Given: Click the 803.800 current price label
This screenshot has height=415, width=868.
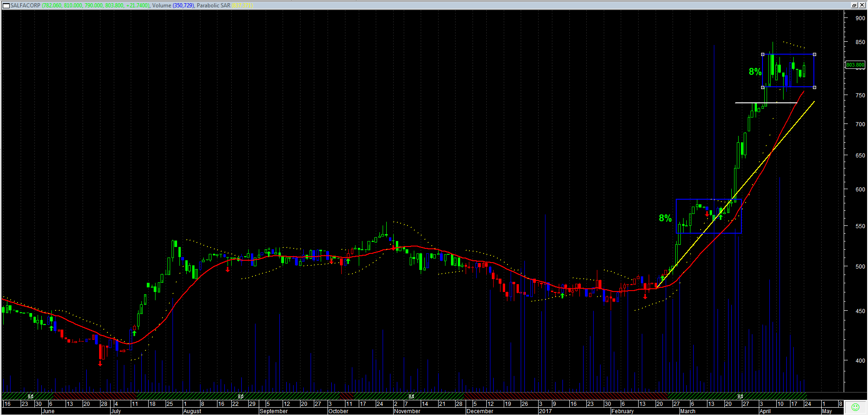Looking at the screenshot, I should click(855, 65).
